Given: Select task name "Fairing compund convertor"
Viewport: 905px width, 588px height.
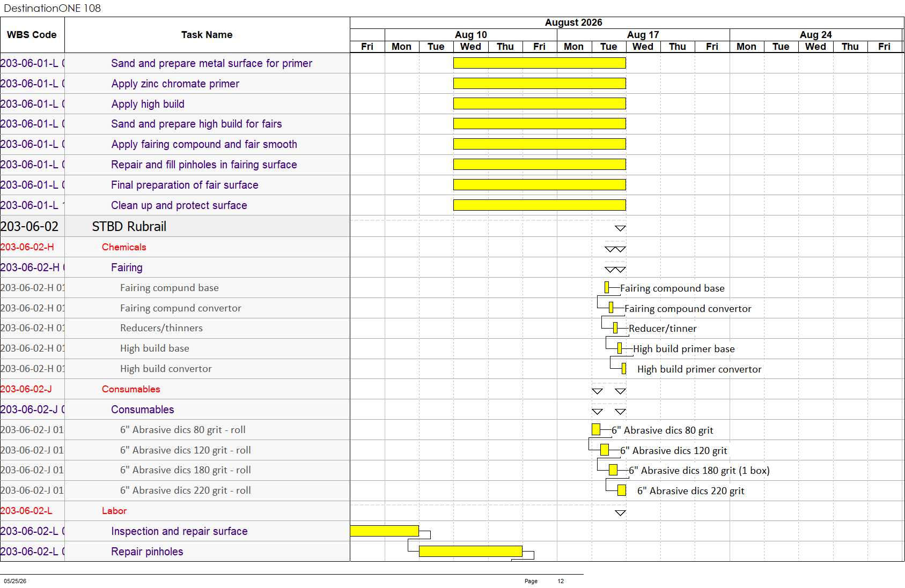Looking at the screenshot, I should click(x=181, y=308).
